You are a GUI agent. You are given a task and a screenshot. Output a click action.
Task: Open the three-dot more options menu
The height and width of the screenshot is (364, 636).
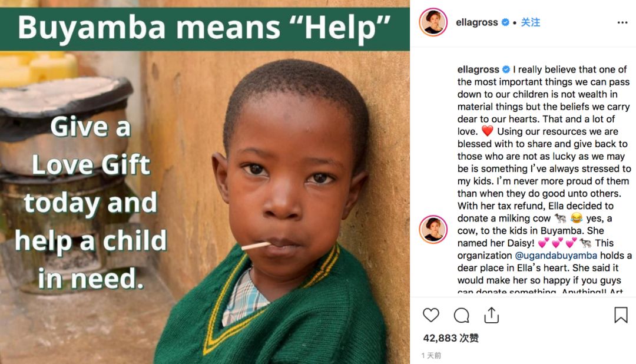tap(622, 22)
